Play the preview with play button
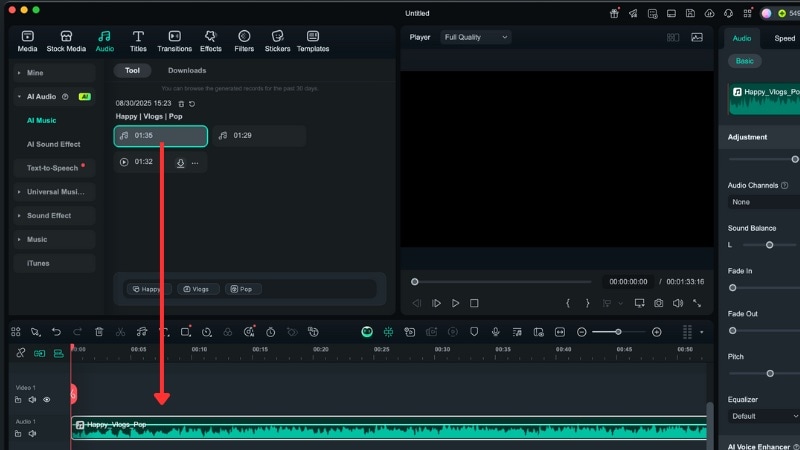 click(x=455, y=303)
